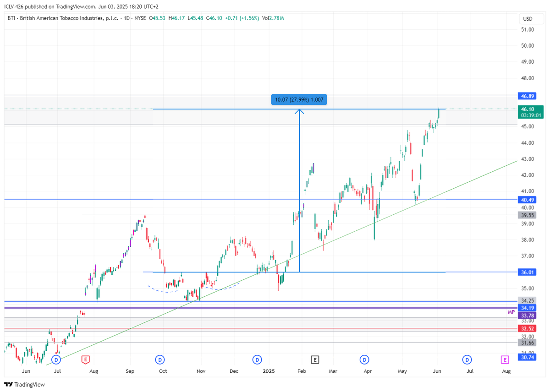Screen dimensions: 550x392
Task: Click the Nov label on time axis
Action: 201,371
